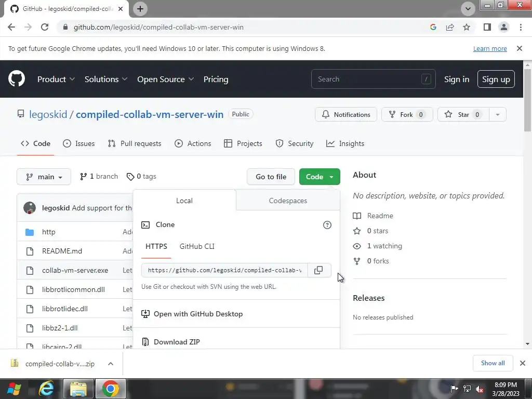Copy the HTTPS clone URL to clipboard
The height and width of the screenshot is (399, 532).
click(318, 270)
